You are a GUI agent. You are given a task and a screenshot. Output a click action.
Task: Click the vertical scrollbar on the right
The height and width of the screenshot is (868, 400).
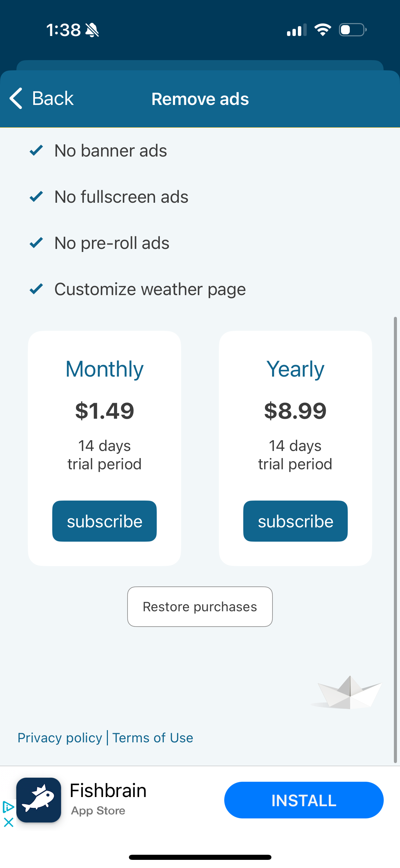395,540
